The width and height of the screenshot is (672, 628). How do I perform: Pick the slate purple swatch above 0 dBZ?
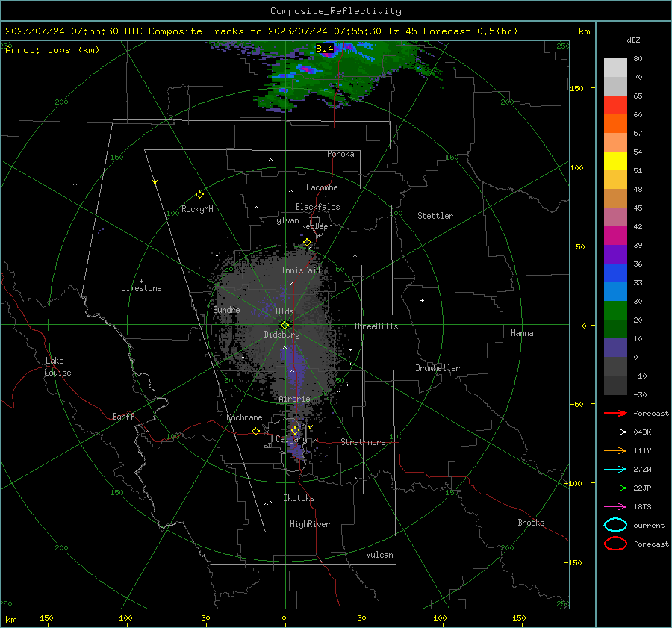click(x=615, y=347)
